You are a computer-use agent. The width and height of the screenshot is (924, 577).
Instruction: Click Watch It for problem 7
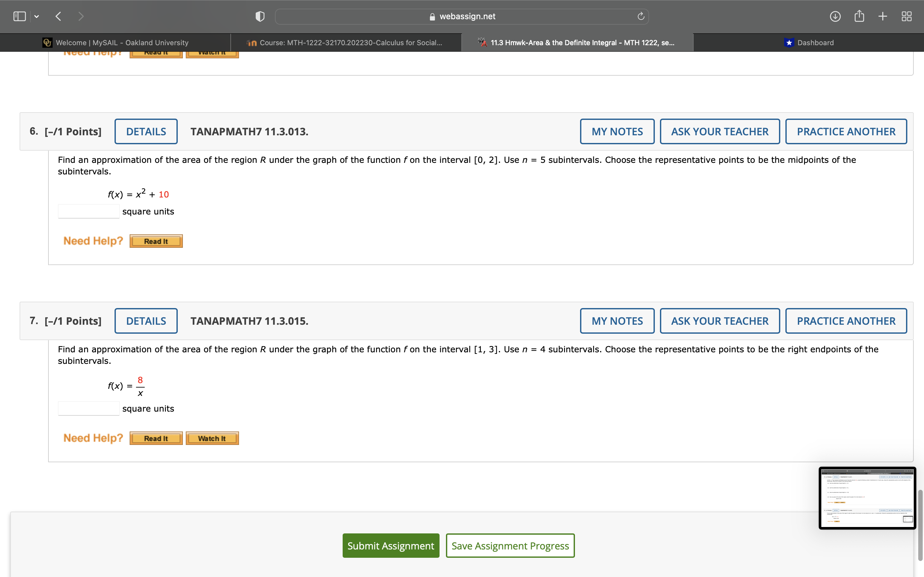click(x=212, y=438)
